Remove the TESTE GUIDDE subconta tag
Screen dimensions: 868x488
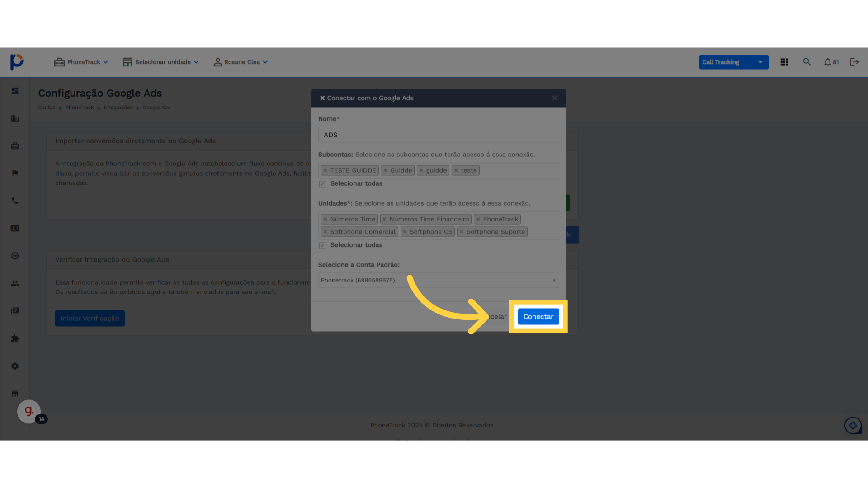click(325, 170)
